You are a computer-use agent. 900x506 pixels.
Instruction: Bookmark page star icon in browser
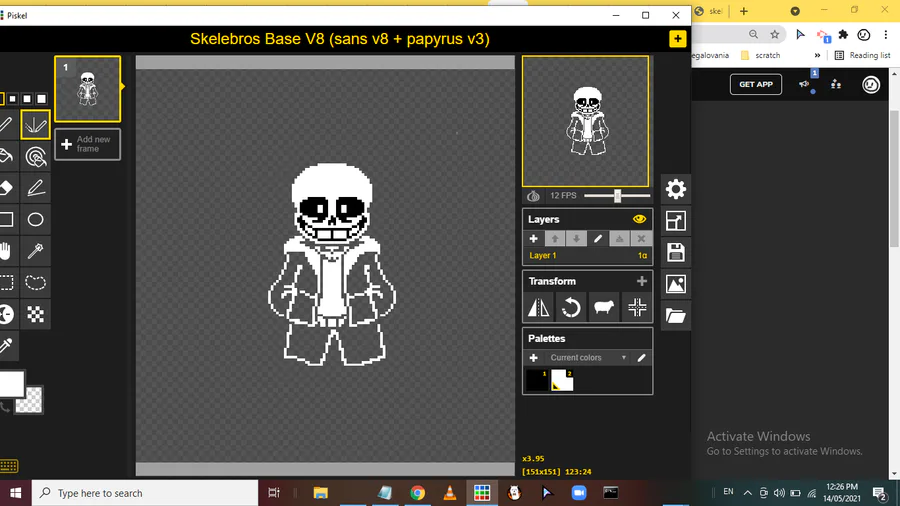click(x=775, y=34)
